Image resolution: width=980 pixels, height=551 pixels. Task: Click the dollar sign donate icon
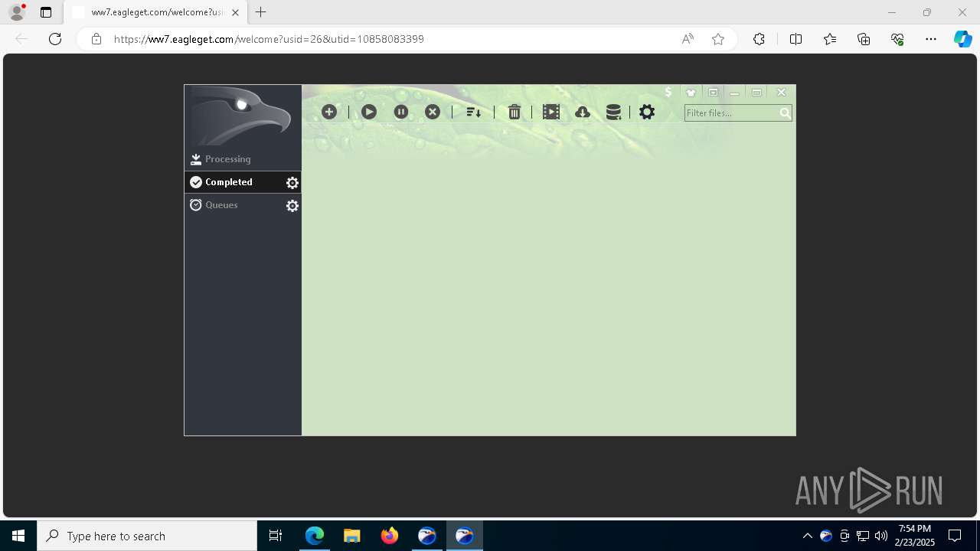pos(668,92)
